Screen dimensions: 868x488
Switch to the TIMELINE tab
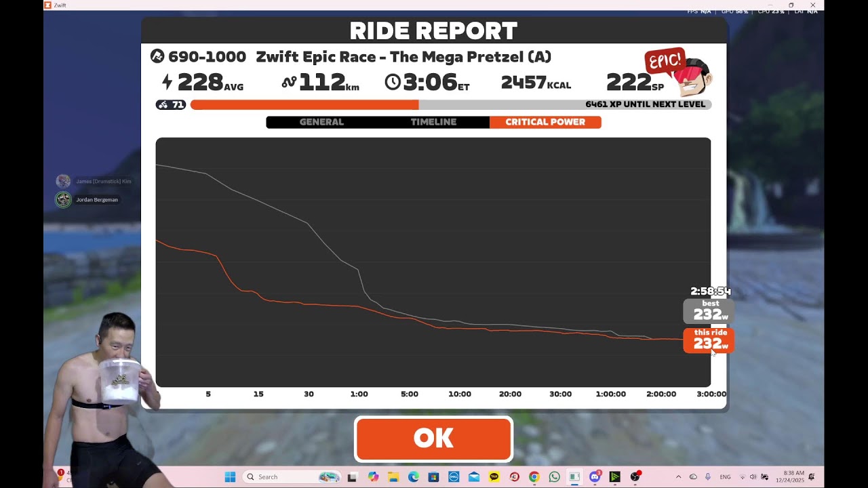(433, 122)
